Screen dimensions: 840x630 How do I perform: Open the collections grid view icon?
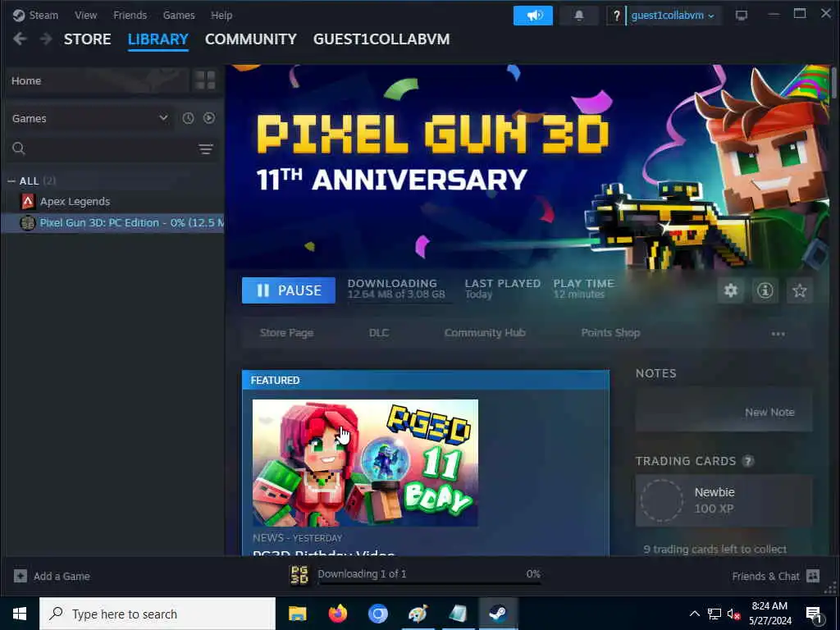click(205, 80)
